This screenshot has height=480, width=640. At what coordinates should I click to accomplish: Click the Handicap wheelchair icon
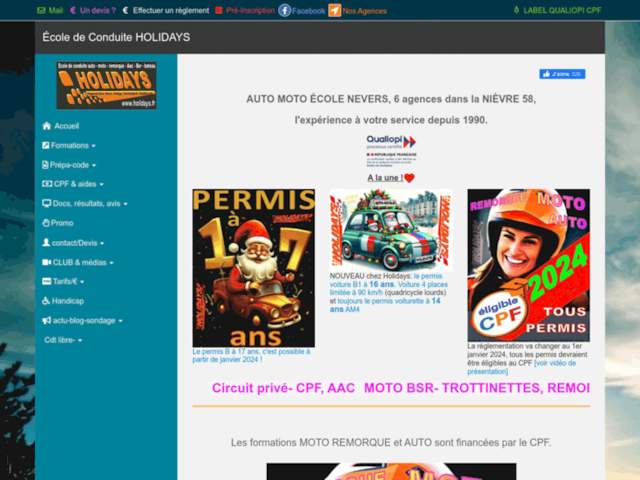[x=46, y=301]
